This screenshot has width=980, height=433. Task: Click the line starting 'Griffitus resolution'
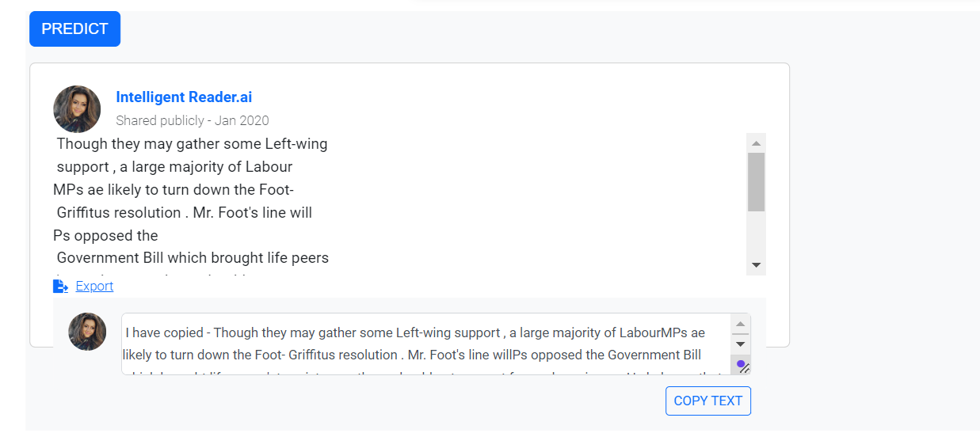[185, 212]
